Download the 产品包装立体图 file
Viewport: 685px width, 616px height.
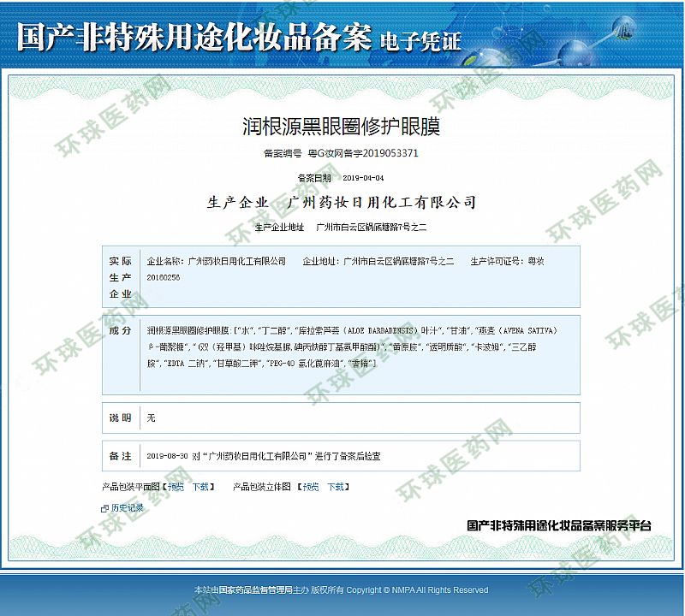(335, 487)
